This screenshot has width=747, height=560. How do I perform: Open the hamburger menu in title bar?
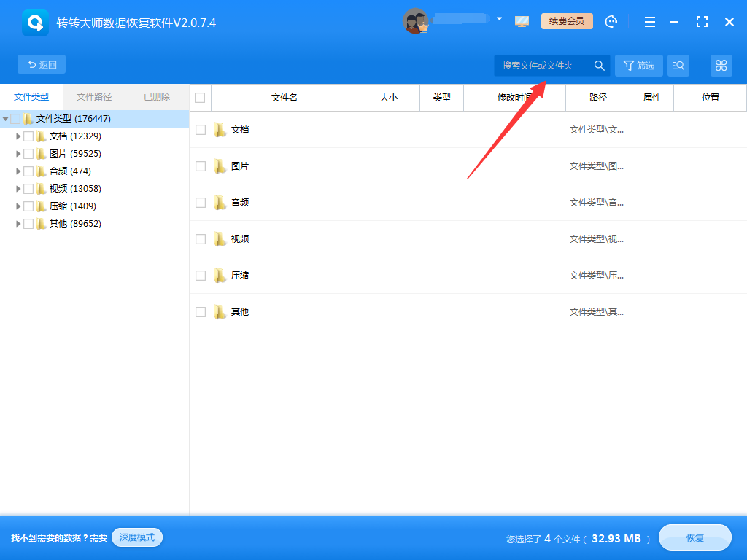pyautogui.click(x=649, y=21)
